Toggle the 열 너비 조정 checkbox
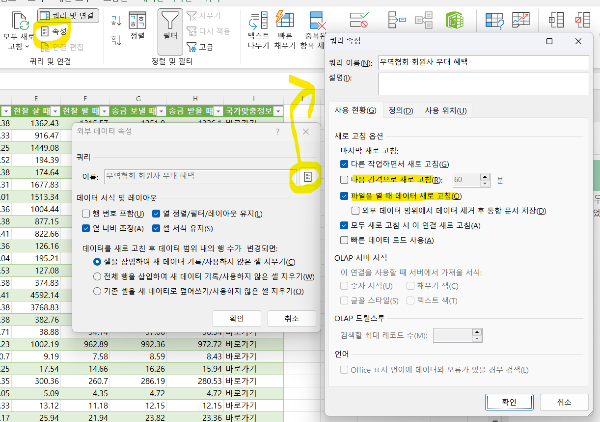600x422 pixels. pyautogui.click(x=86, y=228)
